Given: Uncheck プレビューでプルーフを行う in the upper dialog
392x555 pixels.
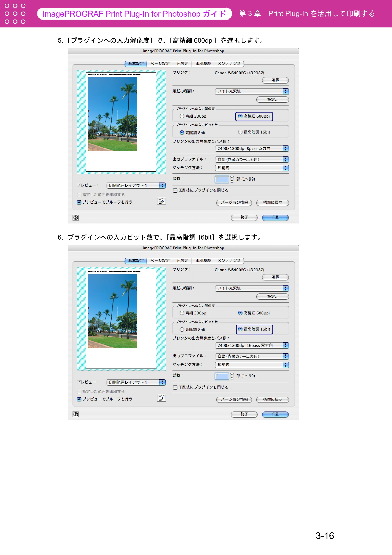Looking at the screenshot, I should [79, 202].
